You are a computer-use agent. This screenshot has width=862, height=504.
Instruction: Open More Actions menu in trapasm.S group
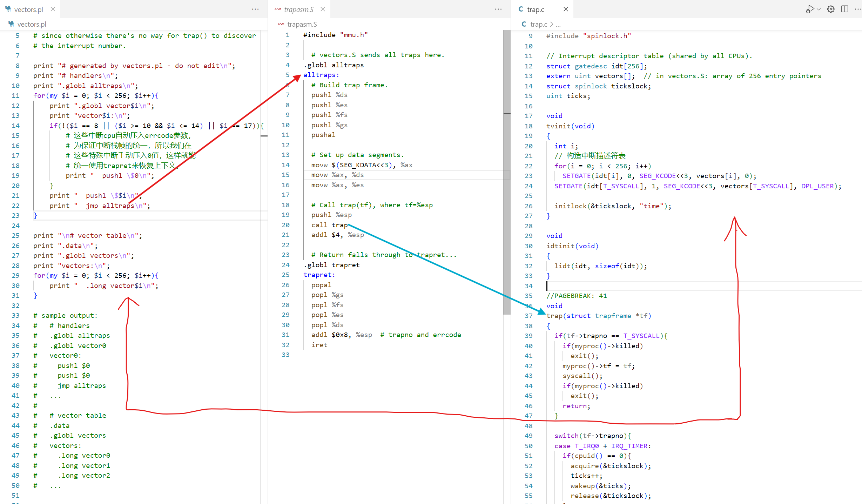tap(498, 9)
